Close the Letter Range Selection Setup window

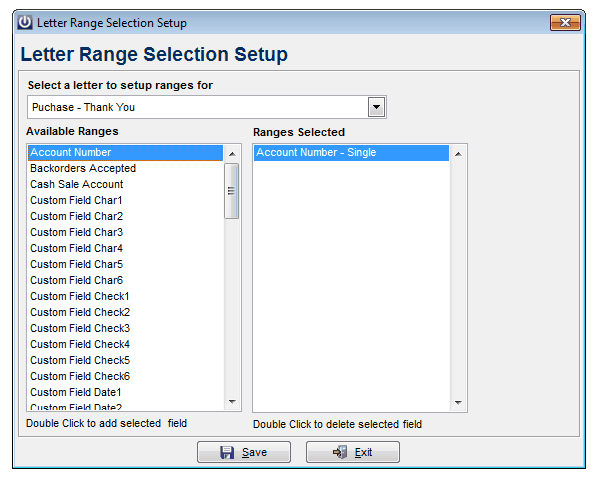pyautogui.click(x=565, y=23)
